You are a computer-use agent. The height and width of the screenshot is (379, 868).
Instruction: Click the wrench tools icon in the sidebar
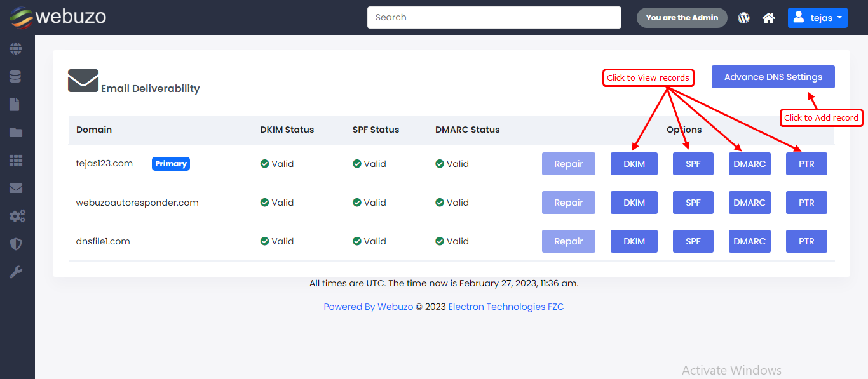click(x=16, y=272)
